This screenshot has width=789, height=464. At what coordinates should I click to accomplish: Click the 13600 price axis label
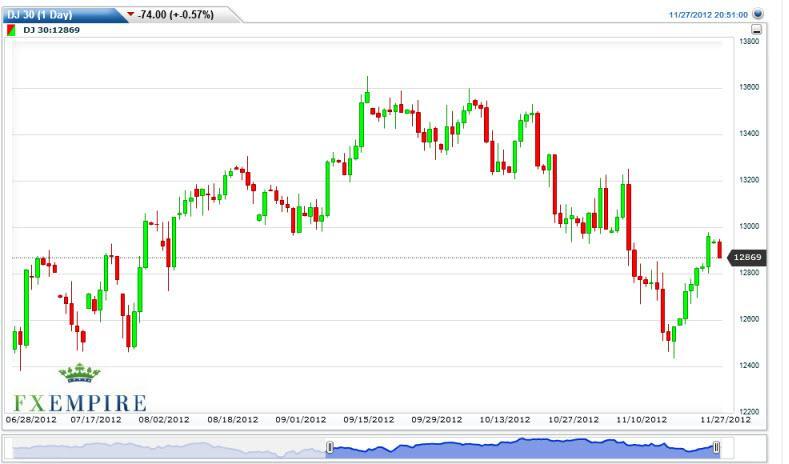(749, 87)
